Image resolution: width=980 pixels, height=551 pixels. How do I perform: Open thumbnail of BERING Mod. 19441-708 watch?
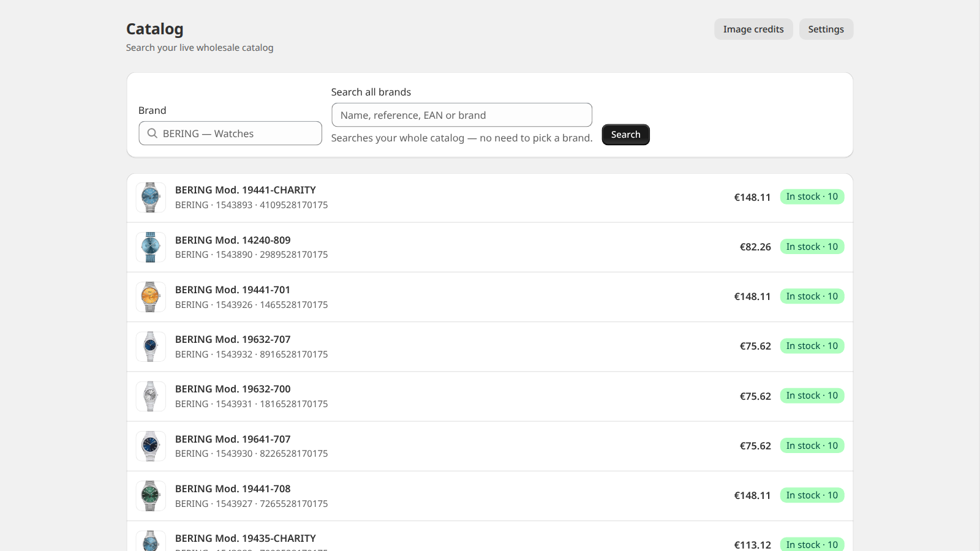click(x=151, y=496)
